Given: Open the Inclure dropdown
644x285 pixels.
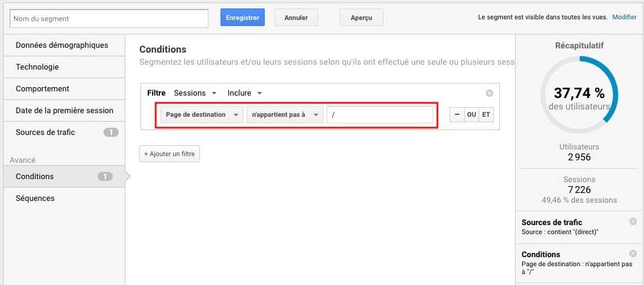Looking at the screenshot, I should coord(245,93).
